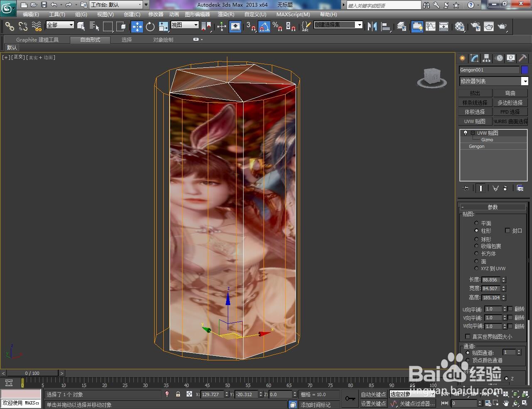This screenshot has height=409, width=532.
Task: Open Select by Name list icon
Action: tap(94, 27)
